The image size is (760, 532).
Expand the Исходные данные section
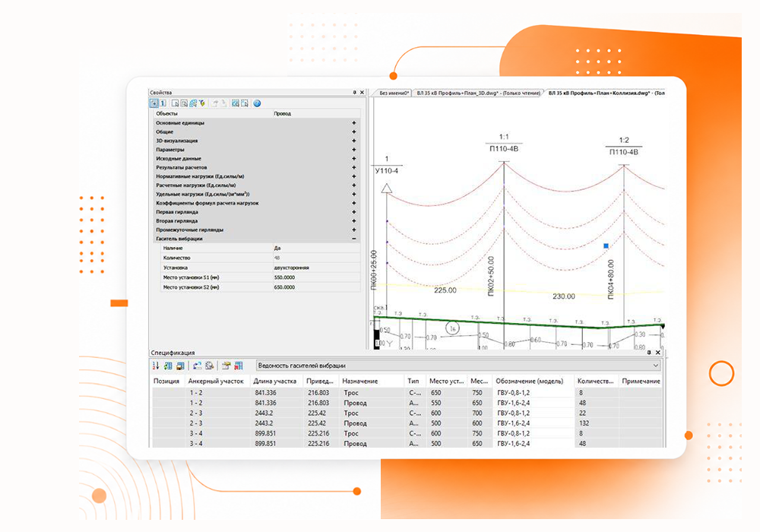[354, 158]
